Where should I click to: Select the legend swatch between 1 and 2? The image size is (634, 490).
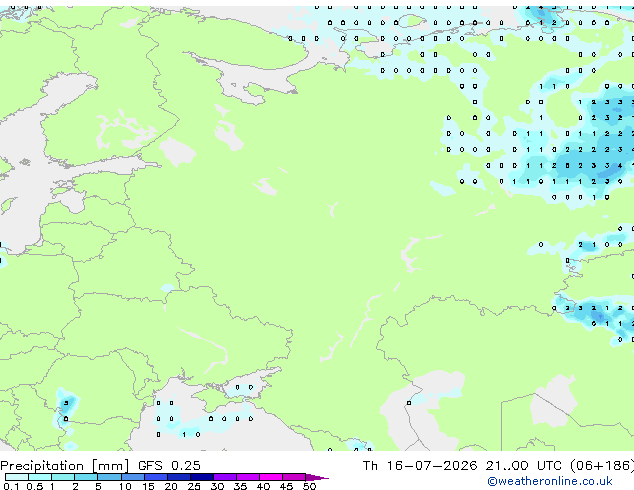[63, 477]
